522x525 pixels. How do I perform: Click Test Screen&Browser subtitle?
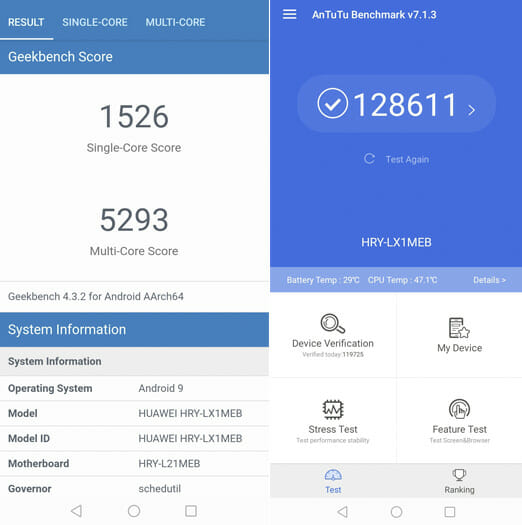pos(459,440)
